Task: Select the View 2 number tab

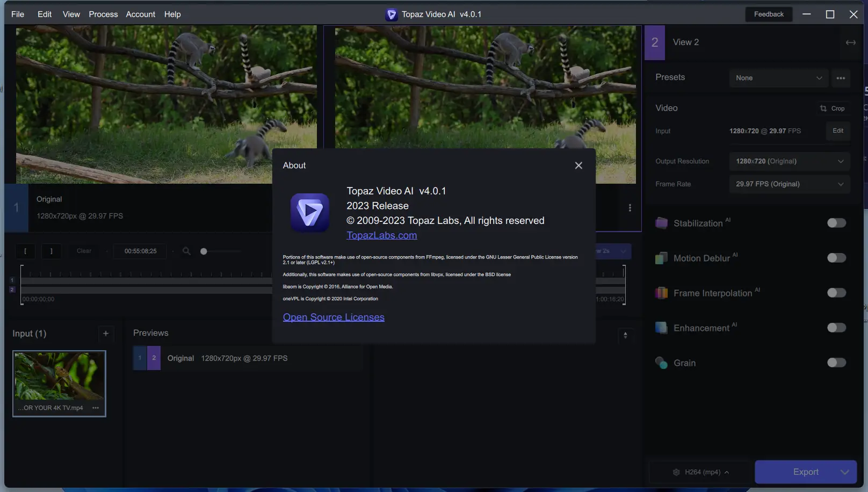Action: tap(655, 42)
